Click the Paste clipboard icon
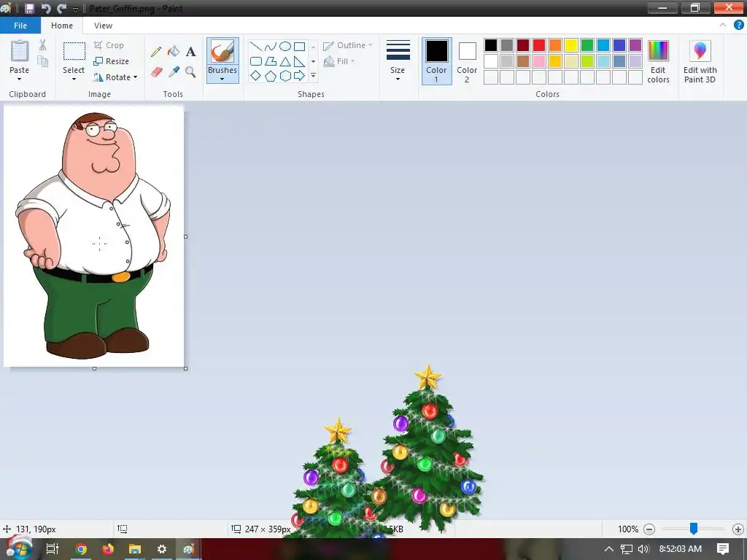Image resolution: width=747 pixels, height=560 pixels. pyautogui.click(x=20, y=50)
